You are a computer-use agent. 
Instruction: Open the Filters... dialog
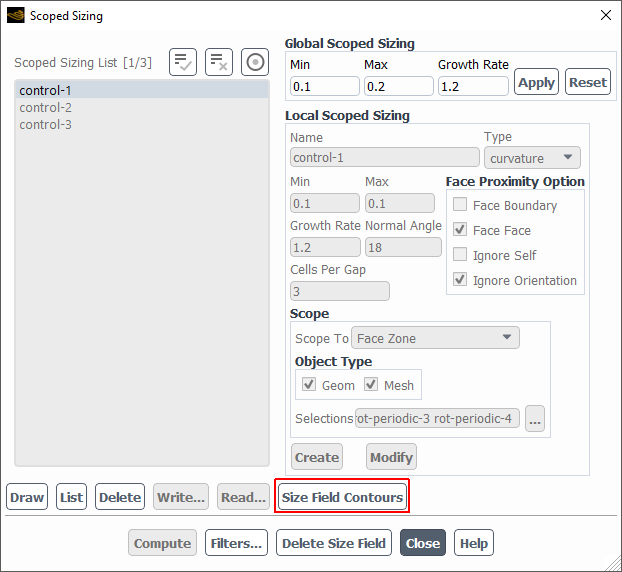click(236, 543)
